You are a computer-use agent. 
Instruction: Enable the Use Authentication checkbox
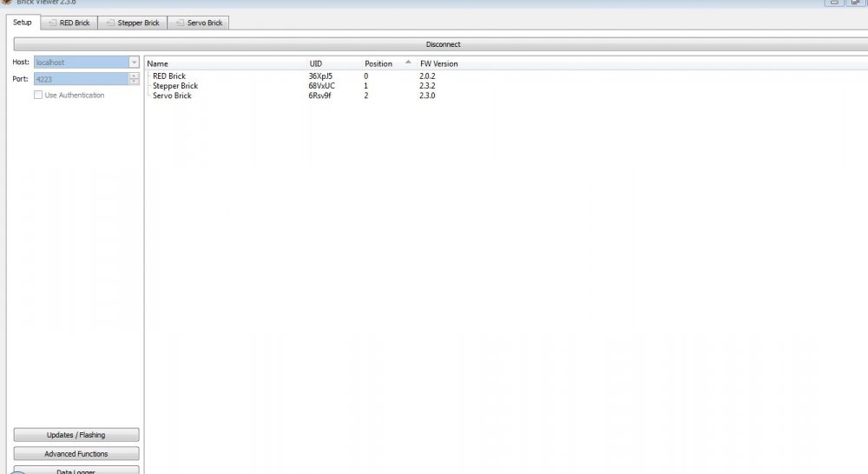point(38,95)
